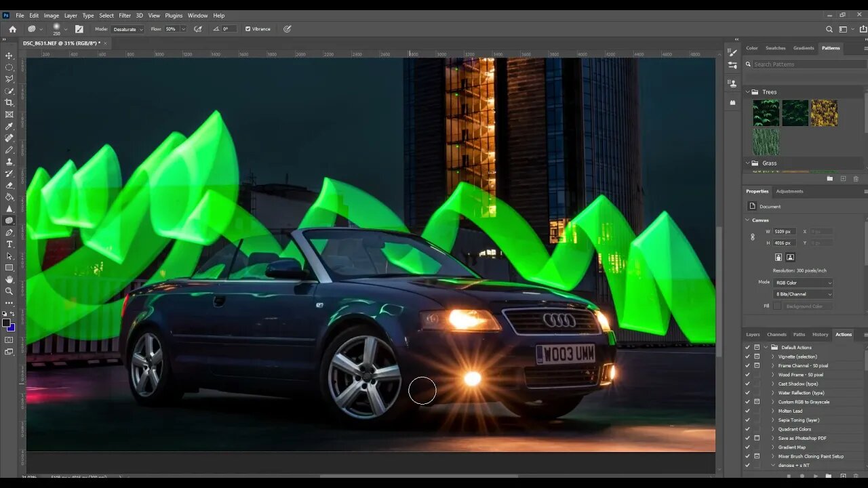This screenshot has width=868, height=488.
Task: Open the Plugins menu
Action: tap(174, 16)
